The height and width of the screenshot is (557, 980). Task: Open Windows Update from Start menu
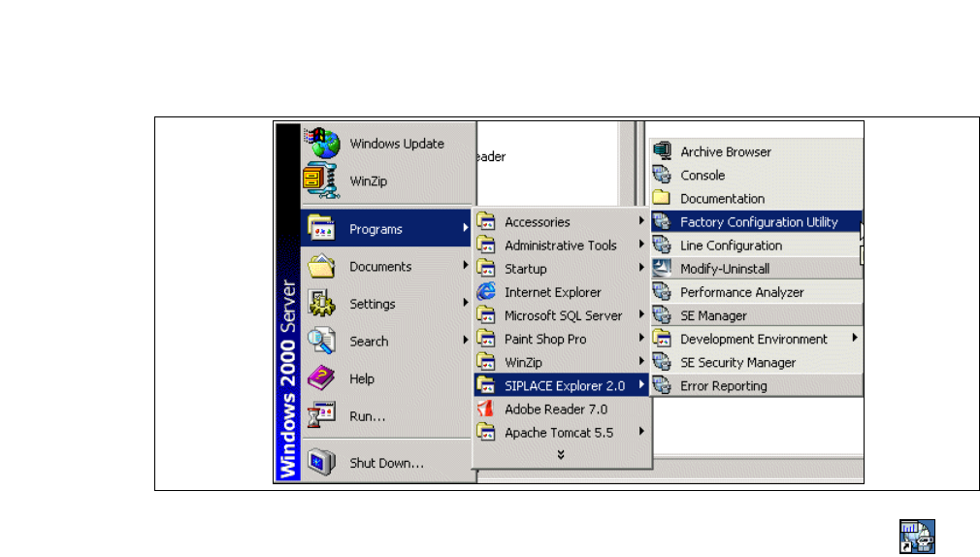388,144
